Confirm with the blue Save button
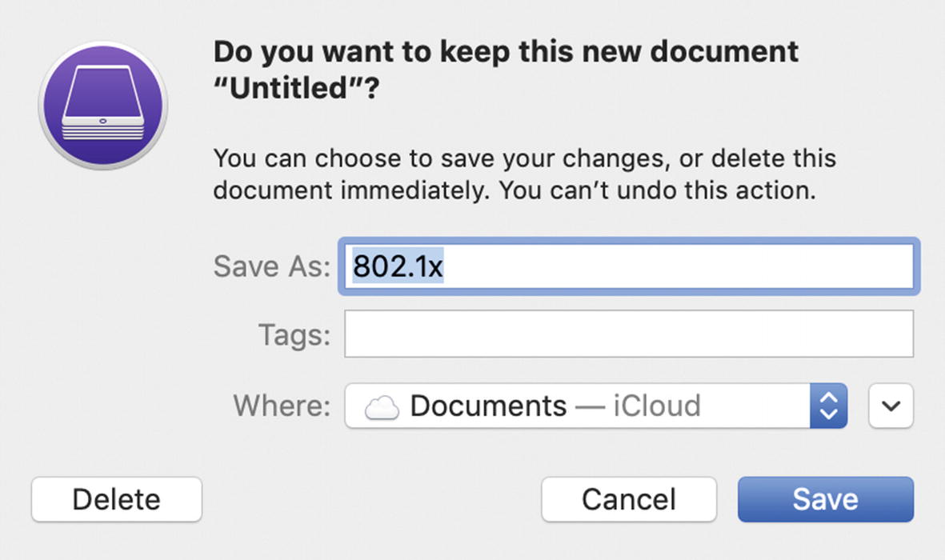Screen dimensions: 945x560 tap(826, 499)
